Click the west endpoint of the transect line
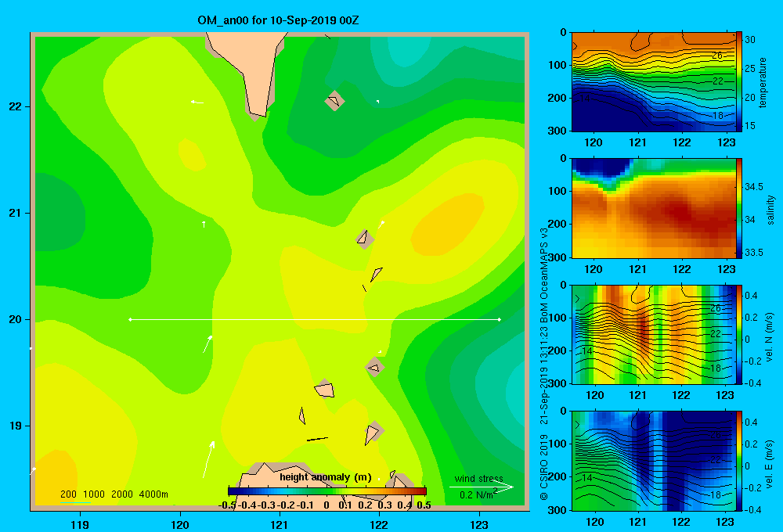 tap(130, 319)
